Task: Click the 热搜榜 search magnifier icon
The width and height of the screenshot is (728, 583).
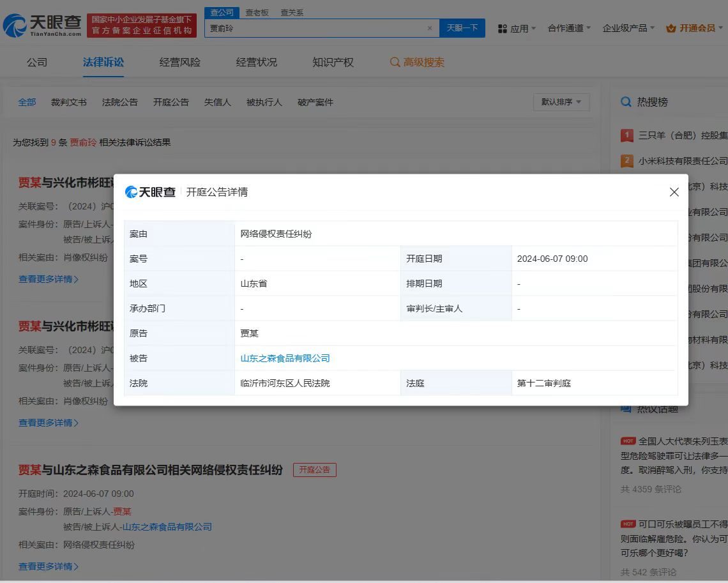Action: (x=626, y=102)
